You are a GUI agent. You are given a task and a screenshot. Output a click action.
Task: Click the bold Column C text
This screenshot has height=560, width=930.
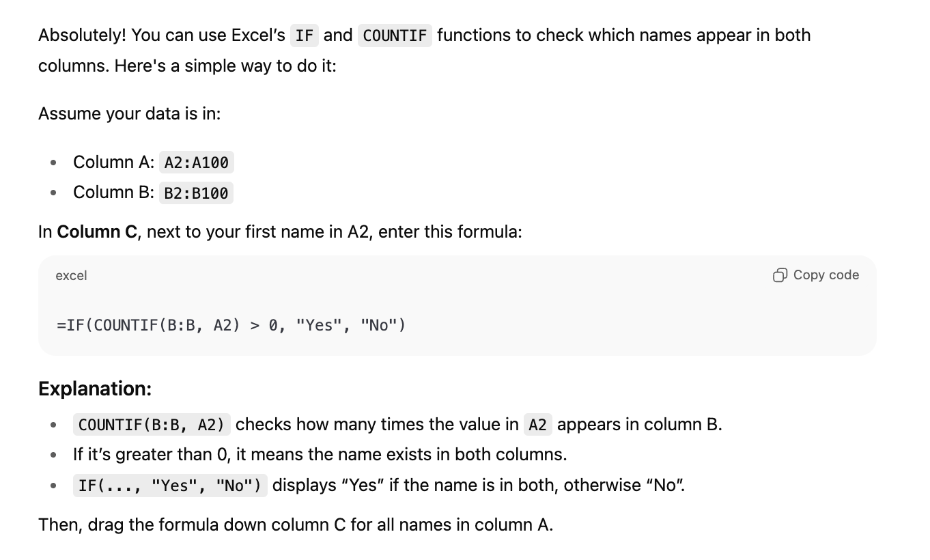coord(98,232)
